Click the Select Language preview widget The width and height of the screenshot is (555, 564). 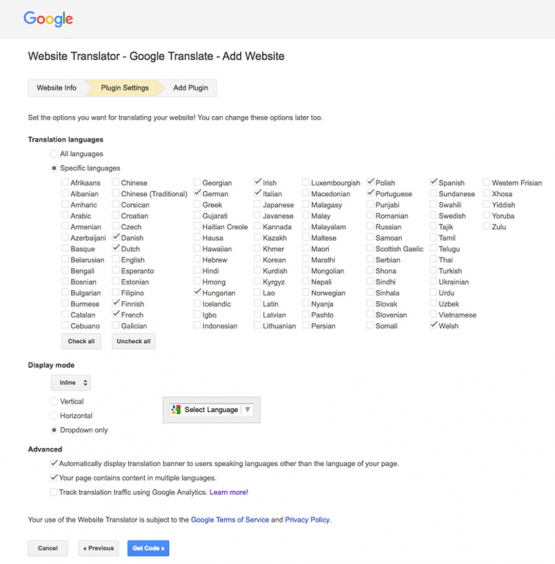[211, 410]
